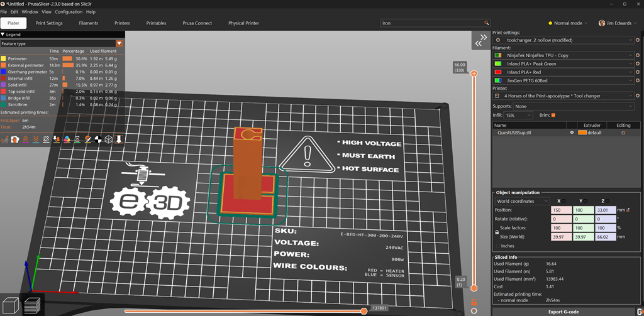644x316 pixels.
Task: Click the search magnifier icon
Action: (486, 23)
